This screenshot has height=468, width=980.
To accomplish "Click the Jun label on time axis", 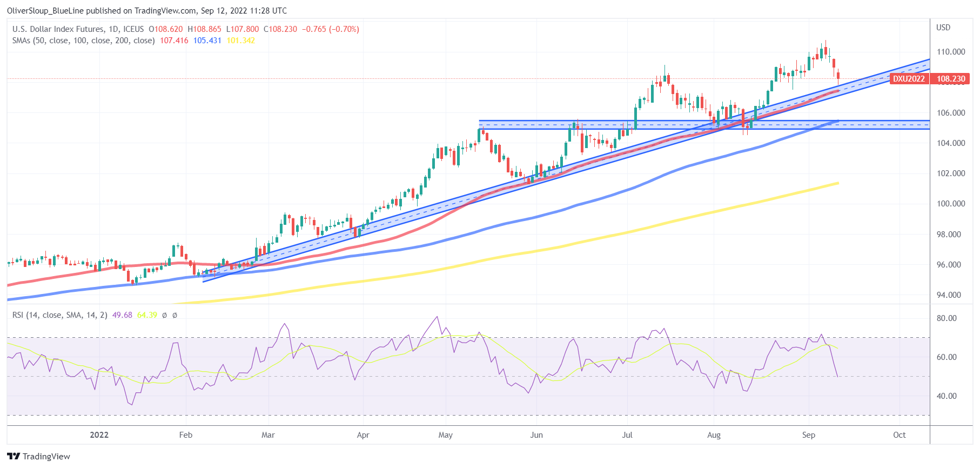I will tap(536, 435).
